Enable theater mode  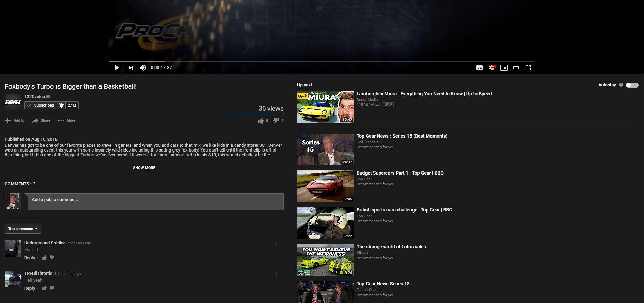516,68
